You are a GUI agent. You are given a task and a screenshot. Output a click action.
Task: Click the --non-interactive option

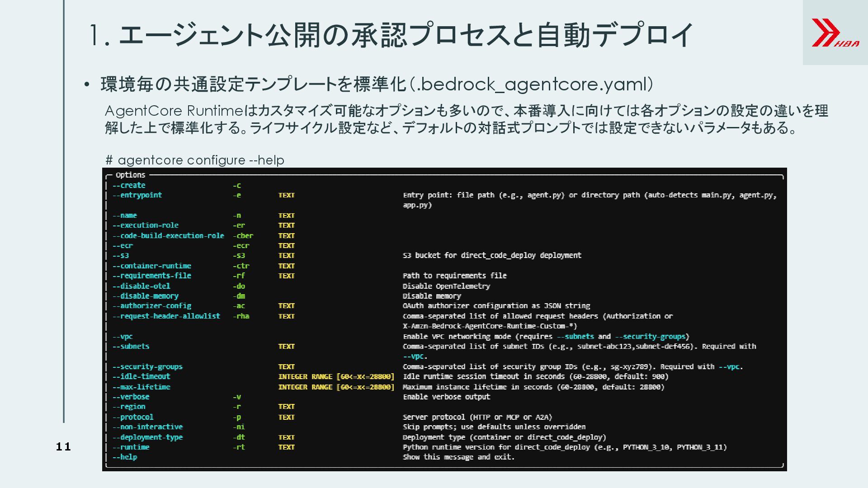[147, 427]
